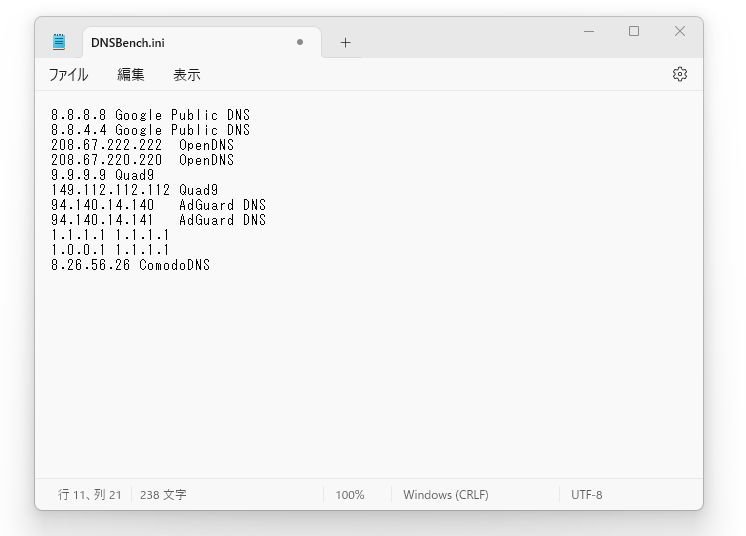Click the 100% zoom level in status bar

[350, 495]
